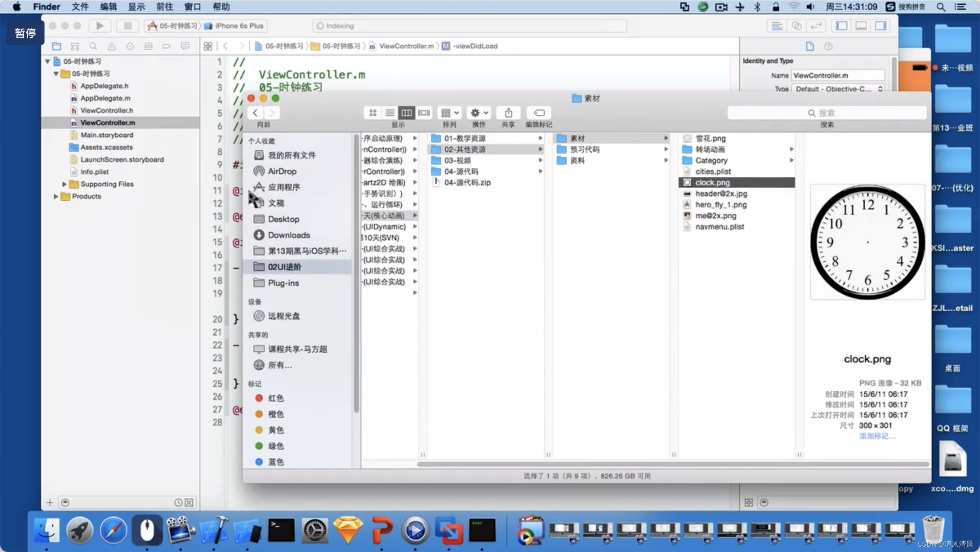Click the Finder edit tags toolbar icon
Screen dimensions: 980x552
coord(539,113)
